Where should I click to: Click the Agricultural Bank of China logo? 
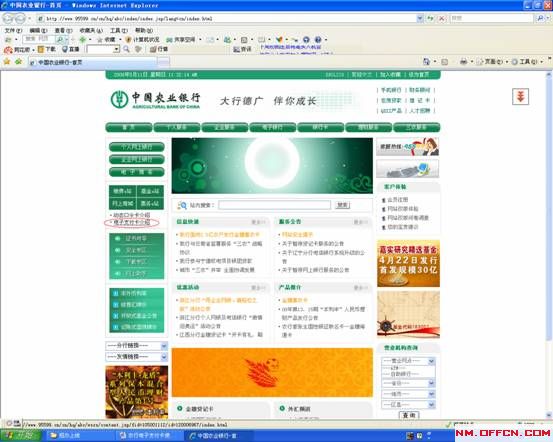[x=155, y=100]
